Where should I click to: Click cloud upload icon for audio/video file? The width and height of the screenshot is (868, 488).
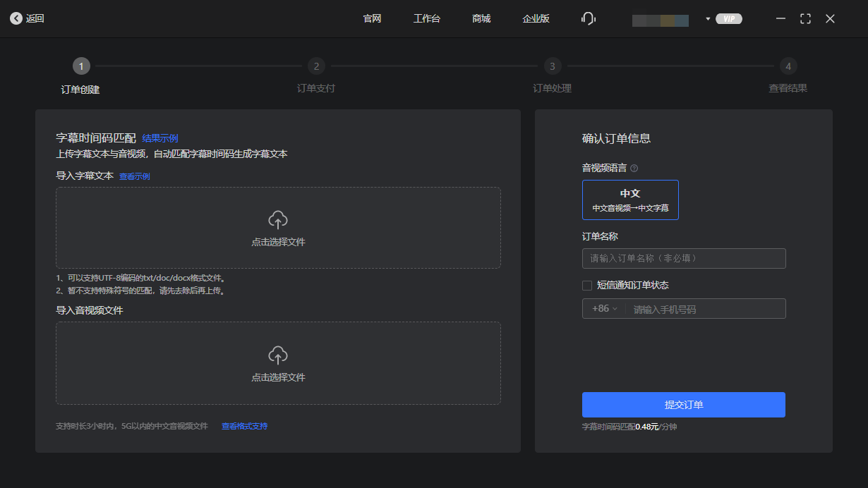278,355
